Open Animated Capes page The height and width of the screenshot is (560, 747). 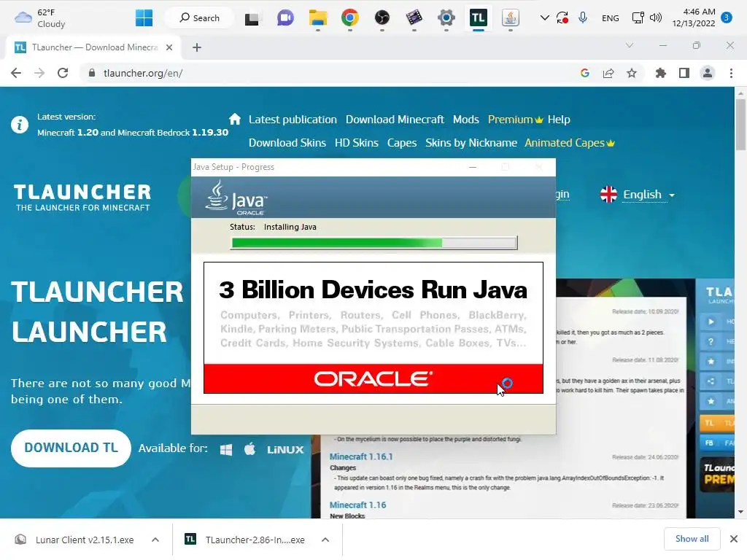pos(570,143)
